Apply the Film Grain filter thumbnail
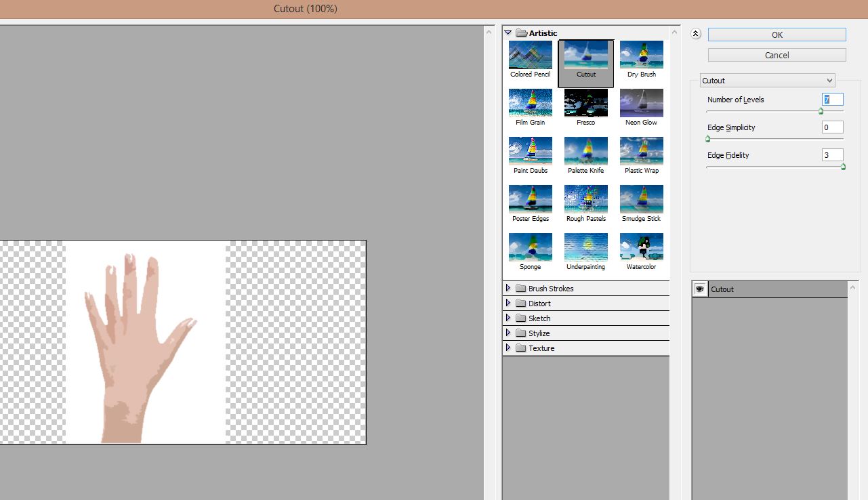This screenshot has width=868, height=500. [x=531, y=104]
